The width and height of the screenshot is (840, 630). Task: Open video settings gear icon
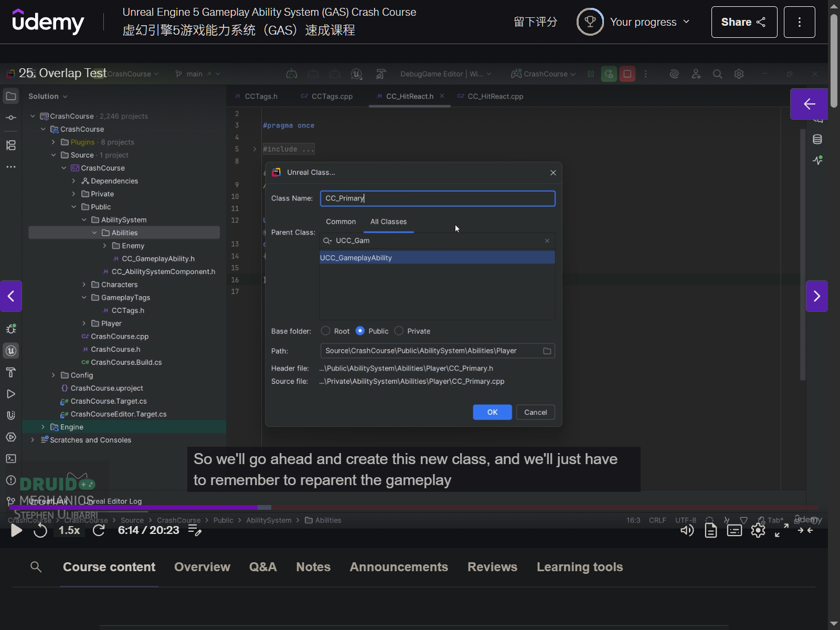(758, 530)
